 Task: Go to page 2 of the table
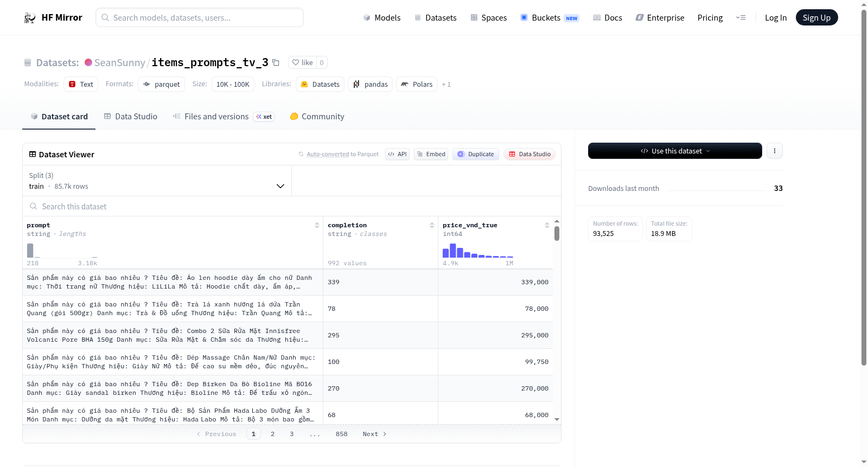[272, 434]
